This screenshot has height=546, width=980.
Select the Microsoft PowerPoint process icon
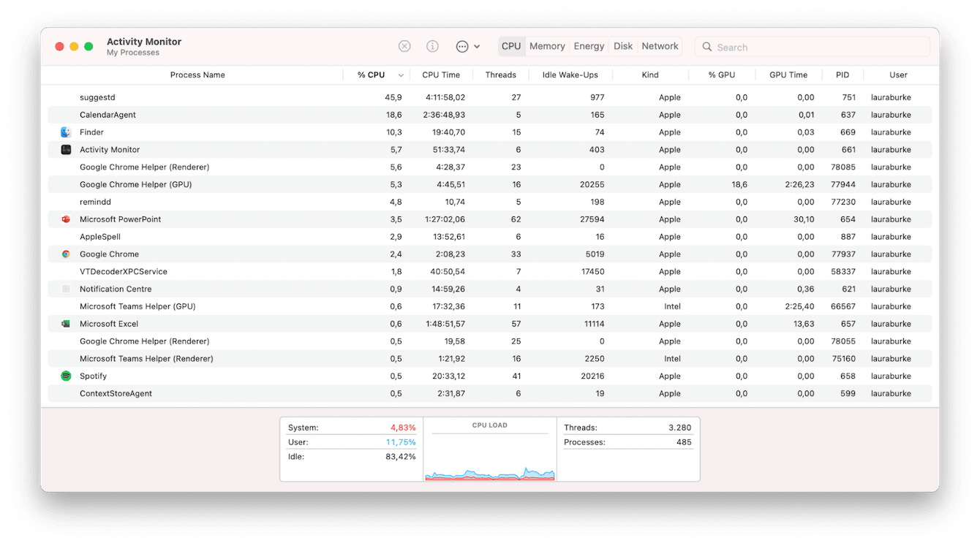66,219
